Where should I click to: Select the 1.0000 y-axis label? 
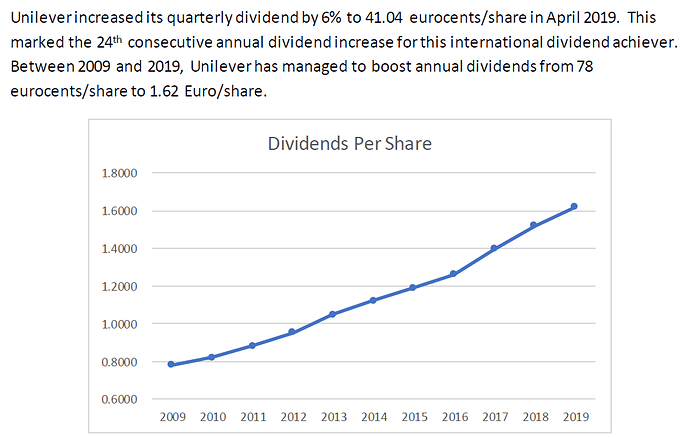119,324
